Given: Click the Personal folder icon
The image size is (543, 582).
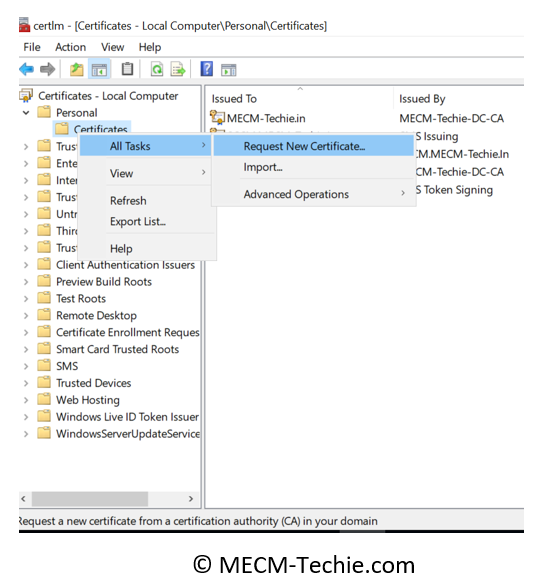Looking at the screenshot, I should 44,112.
